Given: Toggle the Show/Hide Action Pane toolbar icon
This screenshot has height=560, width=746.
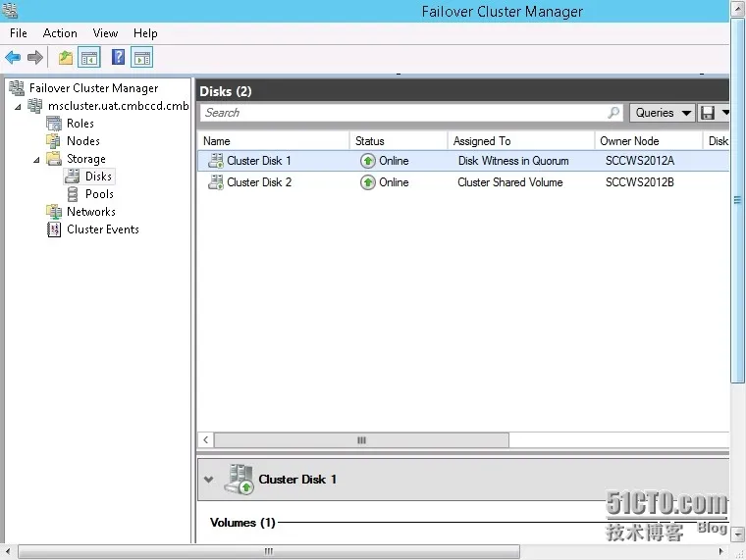Looking at the screenshot, I should point(141,58).
